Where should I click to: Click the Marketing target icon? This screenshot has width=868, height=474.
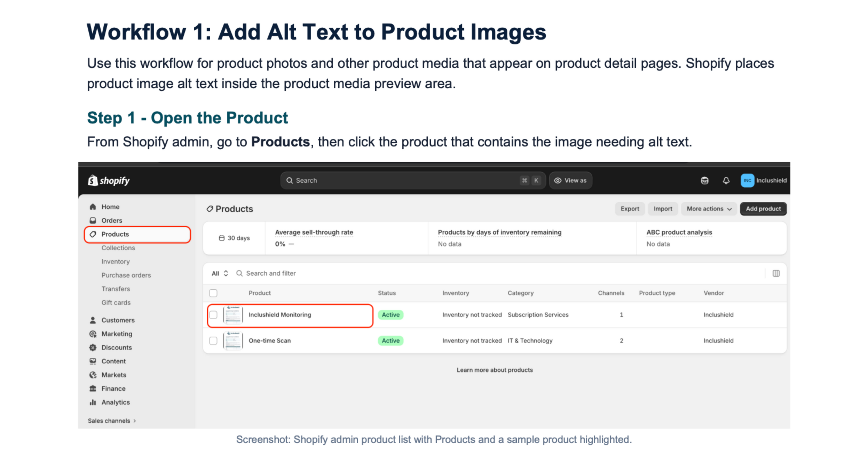click(x=93, y=334)
